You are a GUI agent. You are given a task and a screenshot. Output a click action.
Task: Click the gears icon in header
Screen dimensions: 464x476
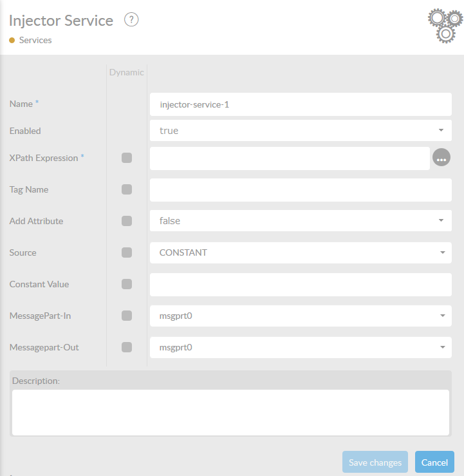click(x=445, y=26)
